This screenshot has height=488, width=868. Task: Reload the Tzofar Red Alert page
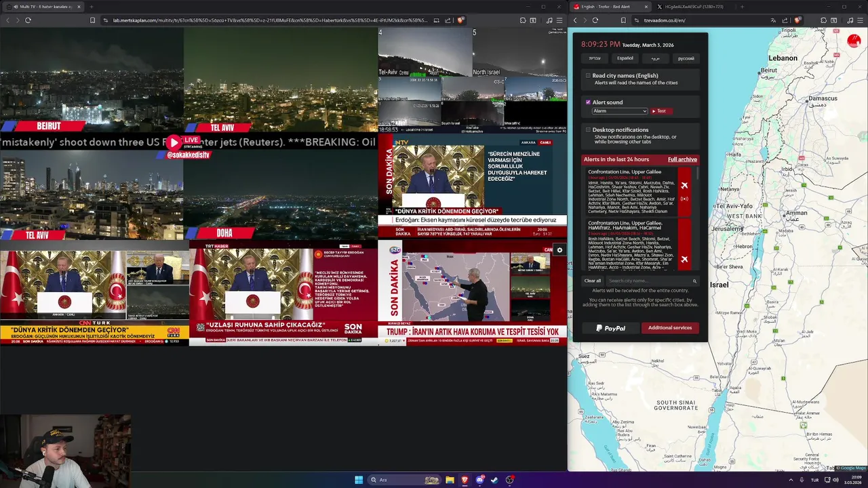coord(595,20)
